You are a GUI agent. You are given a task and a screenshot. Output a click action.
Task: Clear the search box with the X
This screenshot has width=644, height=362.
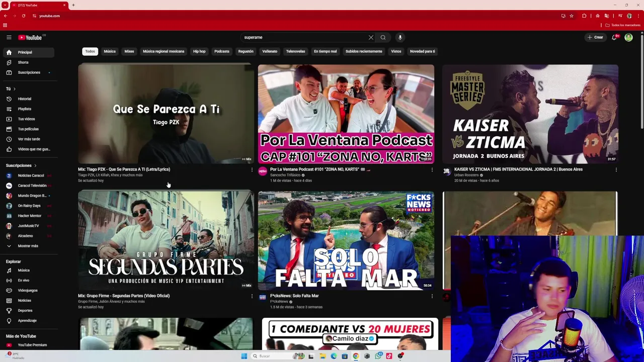pos(371,37)
